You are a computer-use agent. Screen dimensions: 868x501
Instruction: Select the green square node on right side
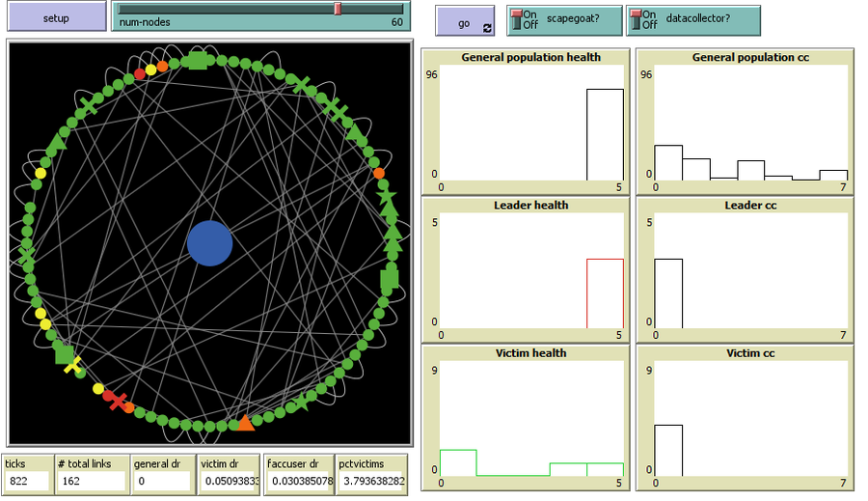coord(389,280)
